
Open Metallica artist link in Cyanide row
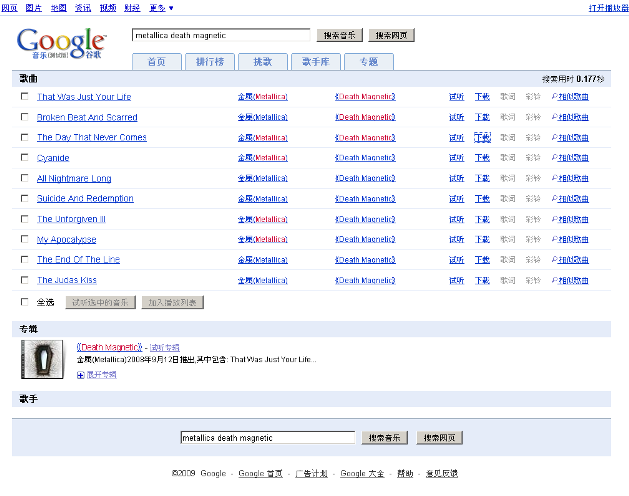(x=263, y=158)
